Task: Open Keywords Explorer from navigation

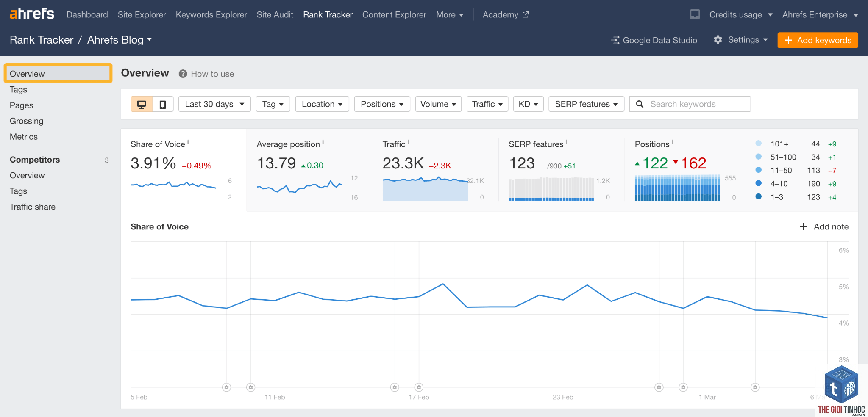Action: (211, 14)
